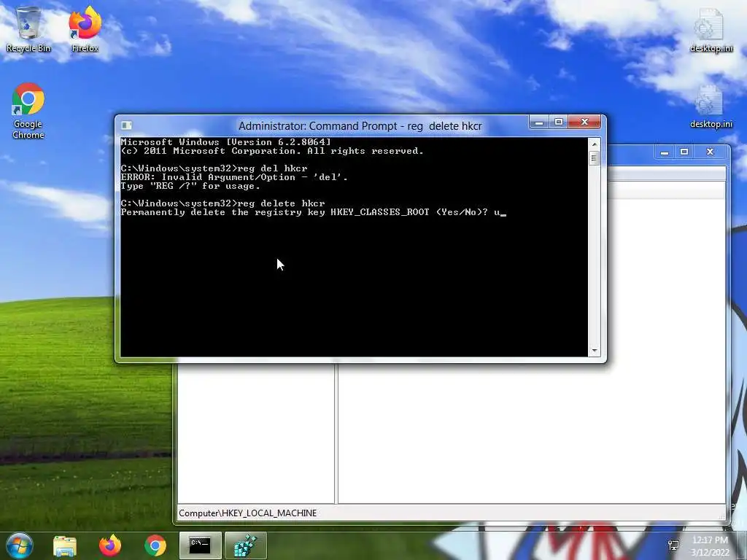Image resolution: width=747 pixels, height=560 pixels.
Task: Click the 'ERROR: Invalid Argument/Option' line
Action: click(x=234, y=177)
